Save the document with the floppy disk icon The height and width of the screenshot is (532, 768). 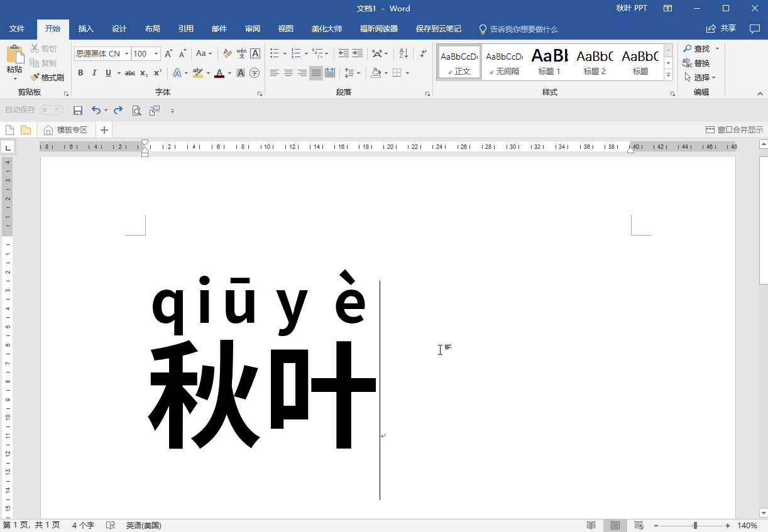pyautogui.click(x=78, y=111)
